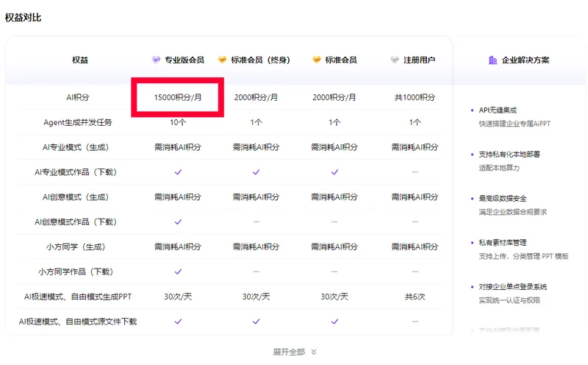Image resolution: width=588 pixels, height=365 pixels.
Task: Click the 支持上传，分类管理 PPT 模板 description
Action: click(x=523, y=256)
